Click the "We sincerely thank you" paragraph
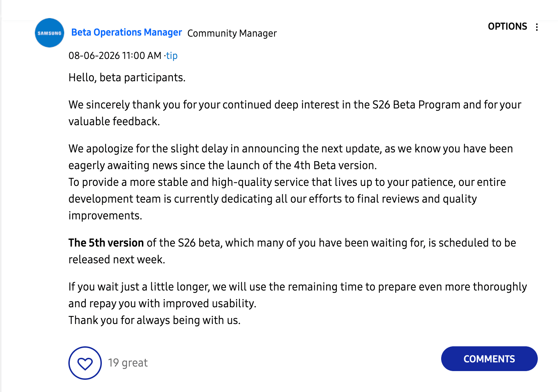The image size is (558, 392). tap(295, 113)
